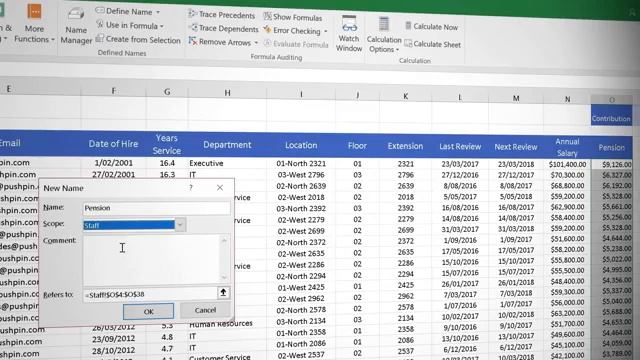The width and height of the screenshot is (640, 360).
Task: Select column G header
Action: coord(167,92)
